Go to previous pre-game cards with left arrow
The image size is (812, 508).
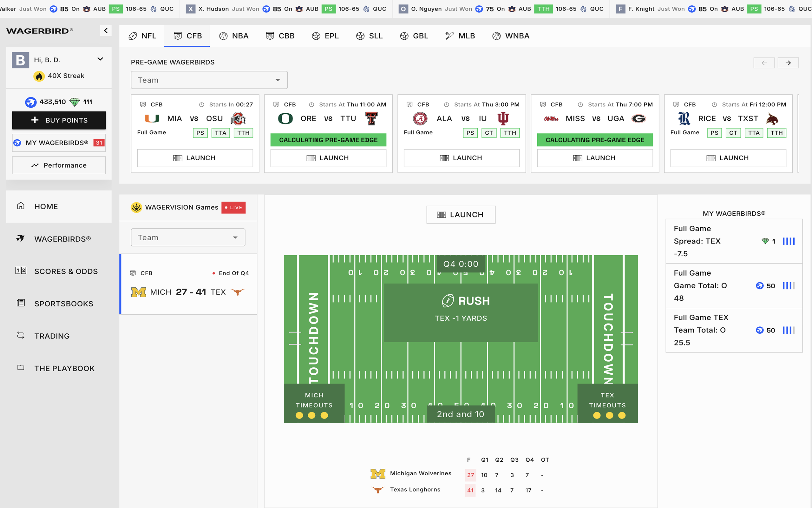pos(764,63)
